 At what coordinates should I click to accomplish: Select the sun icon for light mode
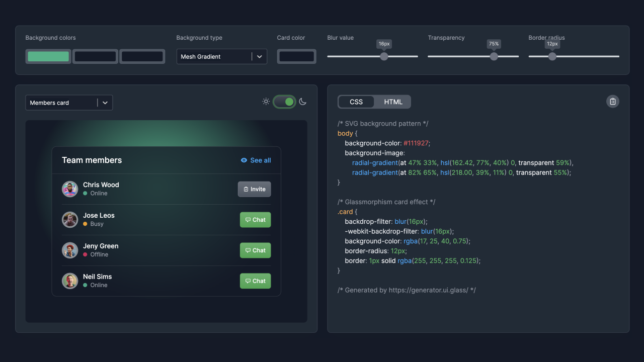click(x=266, y=101)
